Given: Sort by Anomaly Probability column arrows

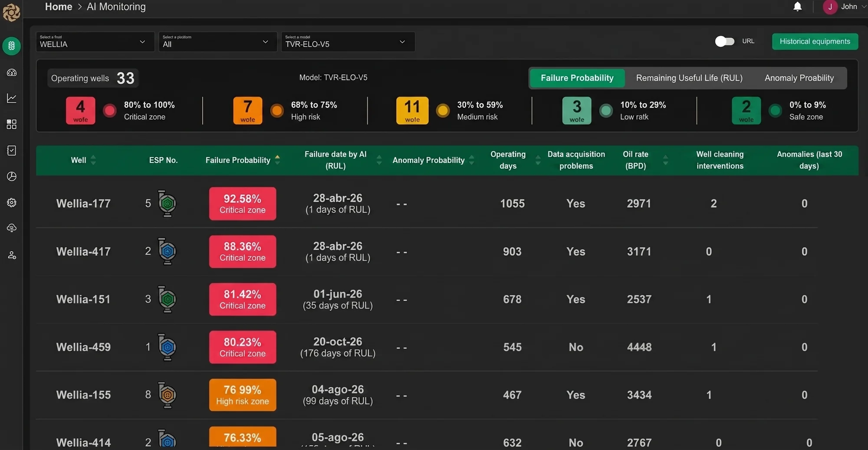Looking at the screenshot, I should (x=472, y=160).
